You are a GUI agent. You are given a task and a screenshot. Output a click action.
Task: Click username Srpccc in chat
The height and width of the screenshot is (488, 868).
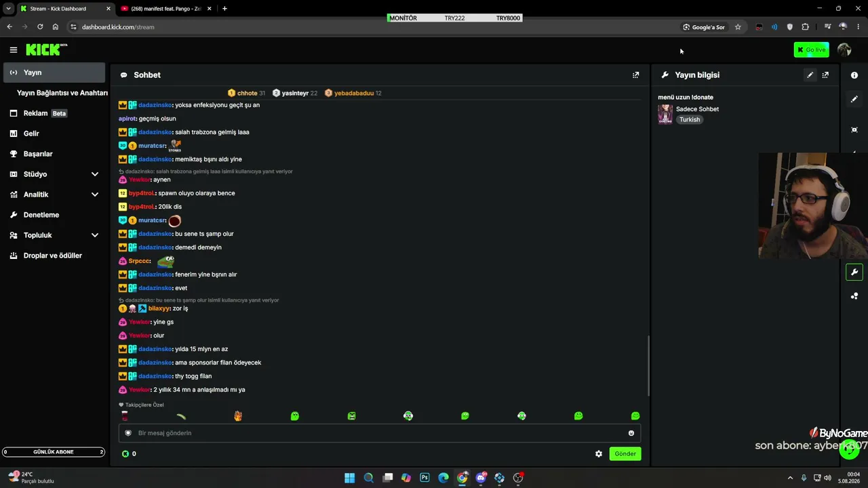139,261
